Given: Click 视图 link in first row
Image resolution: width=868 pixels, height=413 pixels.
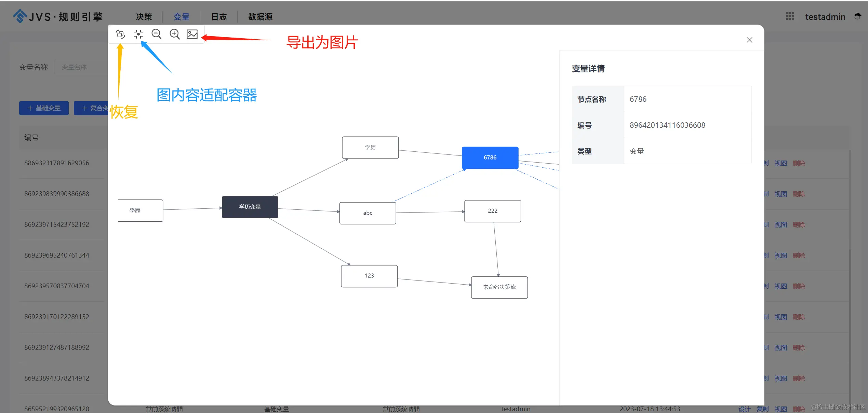Looking at the screenshot, I should pos(780,163).
